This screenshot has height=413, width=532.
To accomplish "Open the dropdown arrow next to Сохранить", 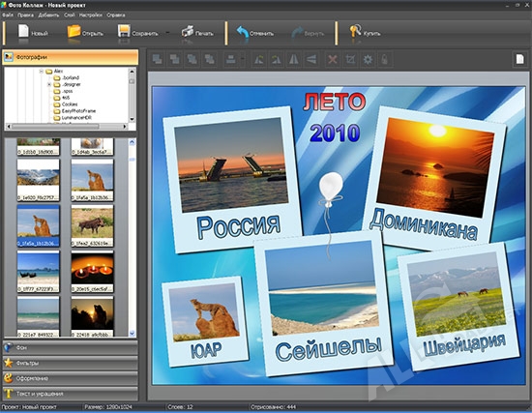I will click(x=167, y=33).
